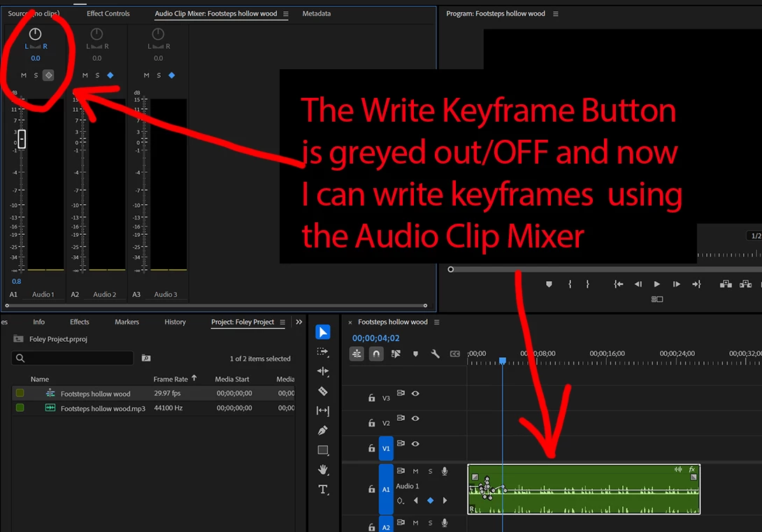Click Program monitor scrub bar playhead

tap(450, 269)
